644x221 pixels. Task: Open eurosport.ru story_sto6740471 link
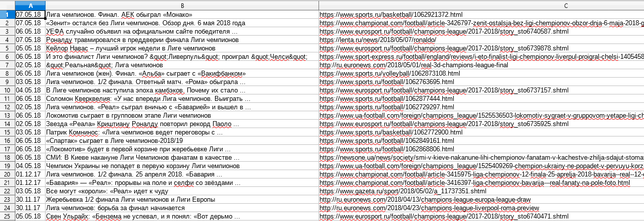pyautogui.click(x=444, y=217)
